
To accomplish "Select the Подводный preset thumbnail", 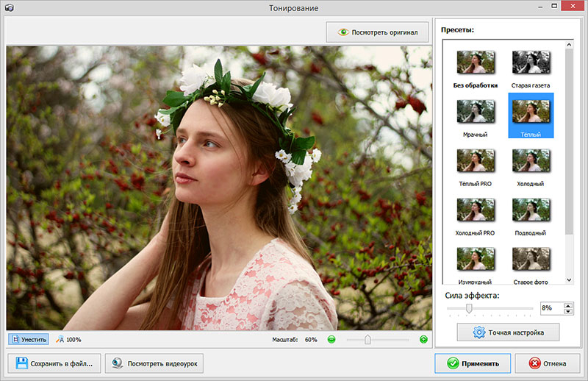I will (x=531, y=210).
